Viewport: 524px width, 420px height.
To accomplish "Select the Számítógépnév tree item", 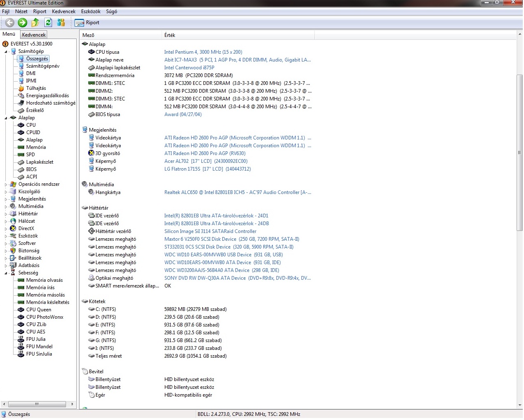I will [43, 66].
